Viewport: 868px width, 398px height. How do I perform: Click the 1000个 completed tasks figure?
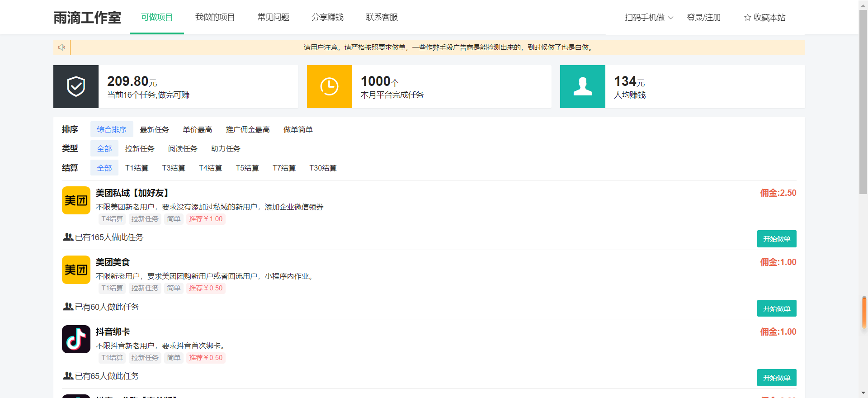click(380, 81)
